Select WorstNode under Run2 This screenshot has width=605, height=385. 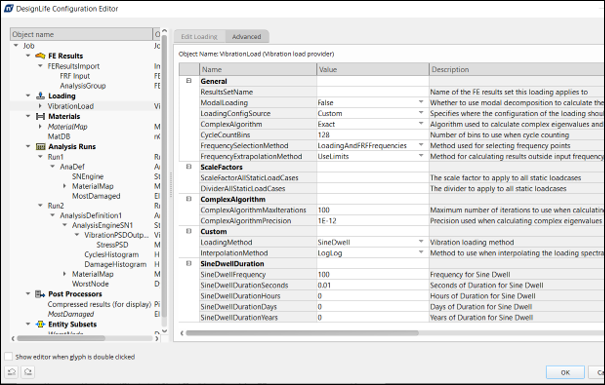pos(90,284)
